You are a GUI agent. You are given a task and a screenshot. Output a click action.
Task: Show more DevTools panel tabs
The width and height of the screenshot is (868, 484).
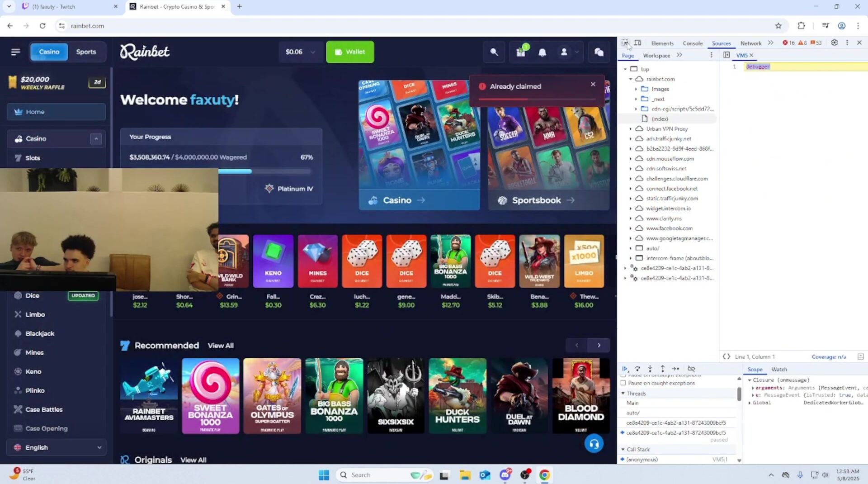(771, 43)
